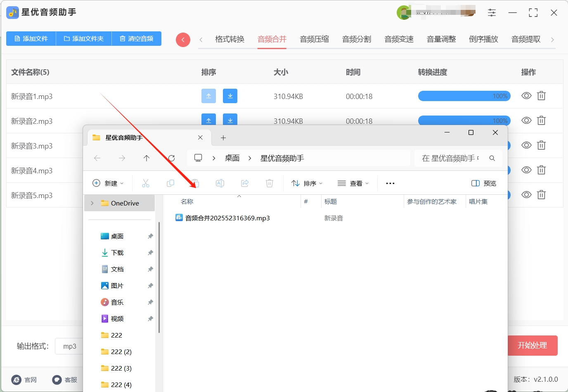Delete 新录音2.mp3 with the trash icon

(x=541, y=120)
